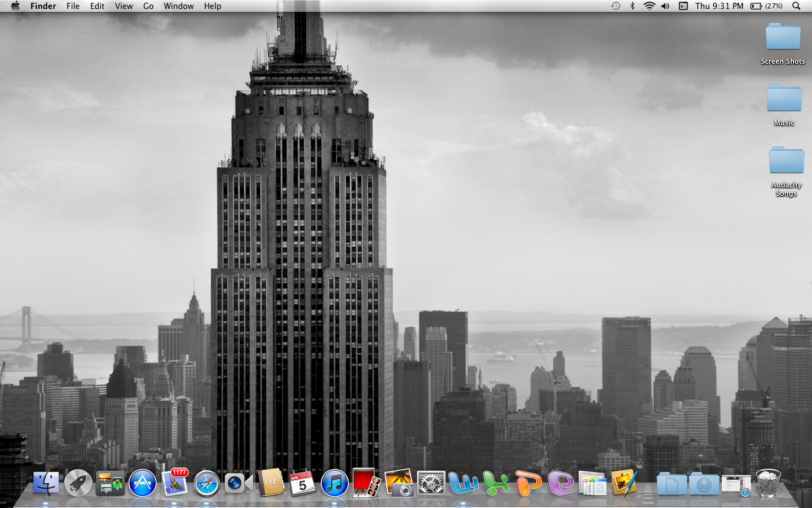Open the File menu
812x508 pixels.
click(73, 6)
